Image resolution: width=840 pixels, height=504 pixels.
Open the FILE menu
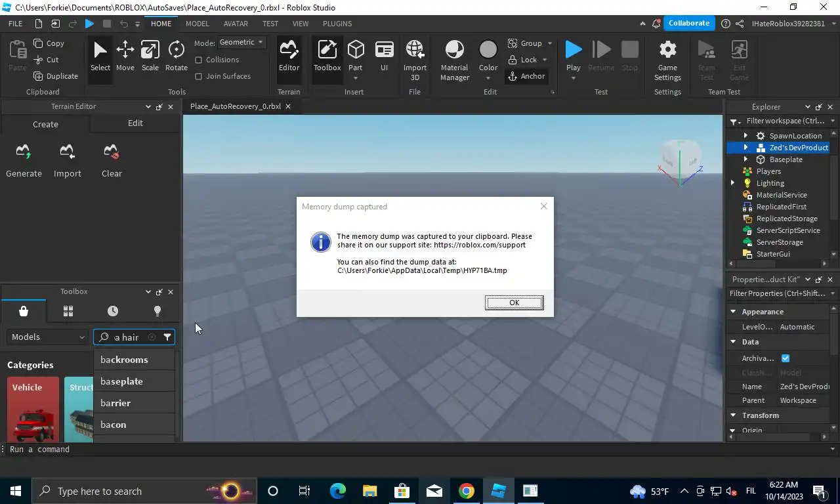[x=15, y=24]
